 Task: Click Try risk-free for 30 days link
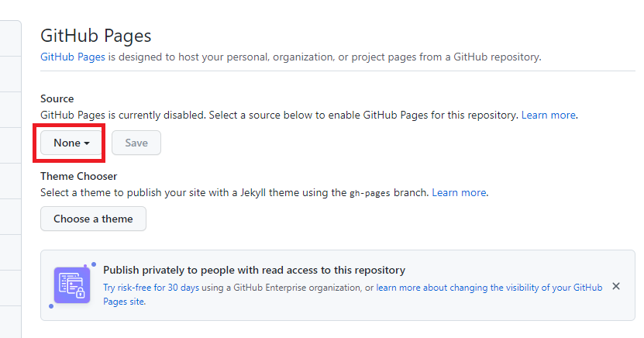pyautogui.click(x=151, y=287)
